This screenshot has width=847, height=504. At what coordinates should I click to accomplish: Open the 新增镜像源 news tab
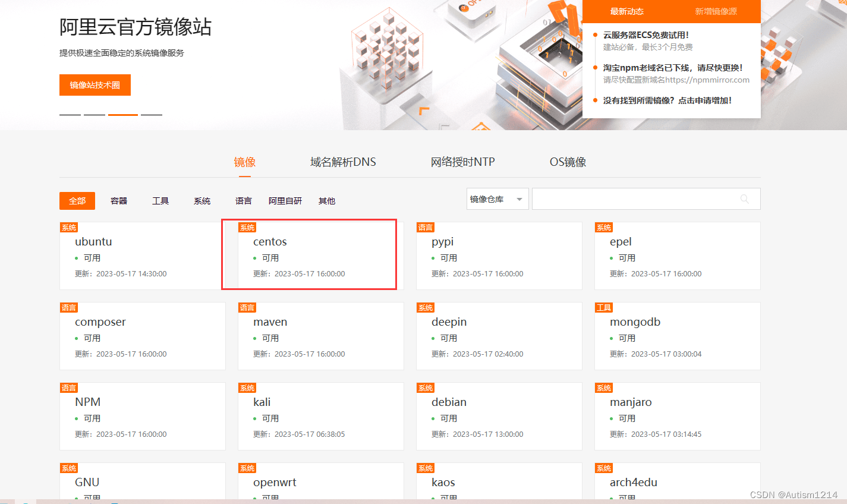716,11
